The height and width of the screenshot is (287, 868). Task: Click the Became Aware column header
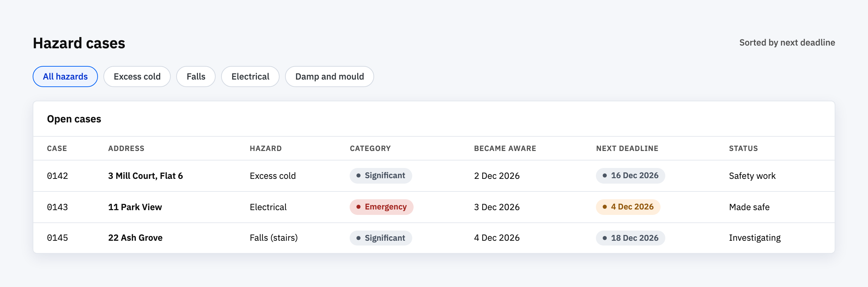tap(505, 149)
